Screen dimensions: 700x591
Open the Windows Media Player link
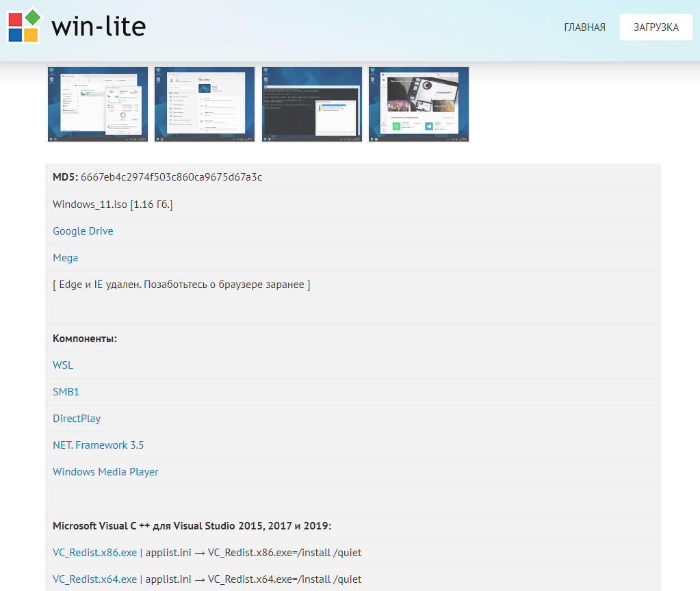click(105, 472)
